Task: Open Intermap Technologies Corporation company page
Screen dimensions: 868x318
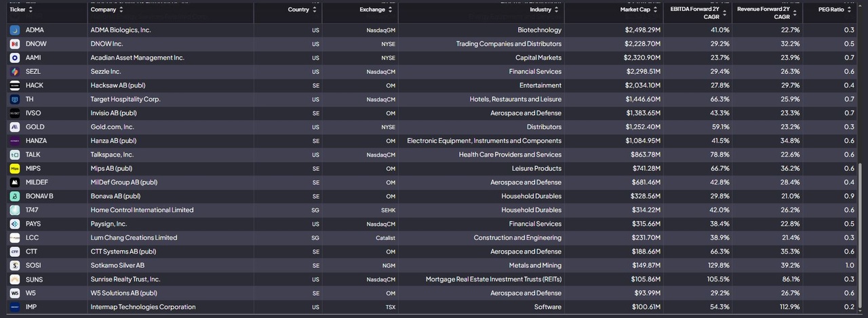Action: tap(143, 307)
